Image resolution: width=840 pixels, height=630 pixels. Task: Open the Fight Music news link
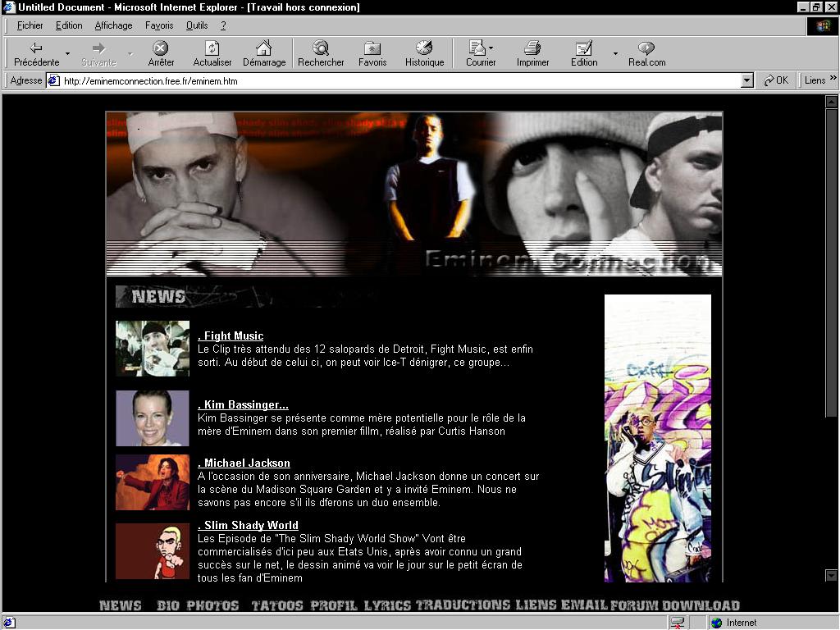(231, 336)
